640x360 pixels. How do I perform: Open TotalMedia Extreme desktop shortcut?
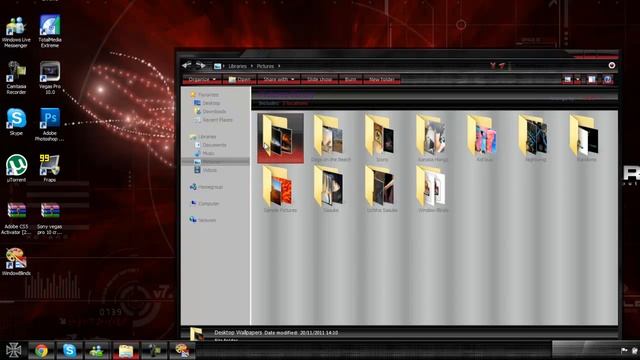[50, 32]
